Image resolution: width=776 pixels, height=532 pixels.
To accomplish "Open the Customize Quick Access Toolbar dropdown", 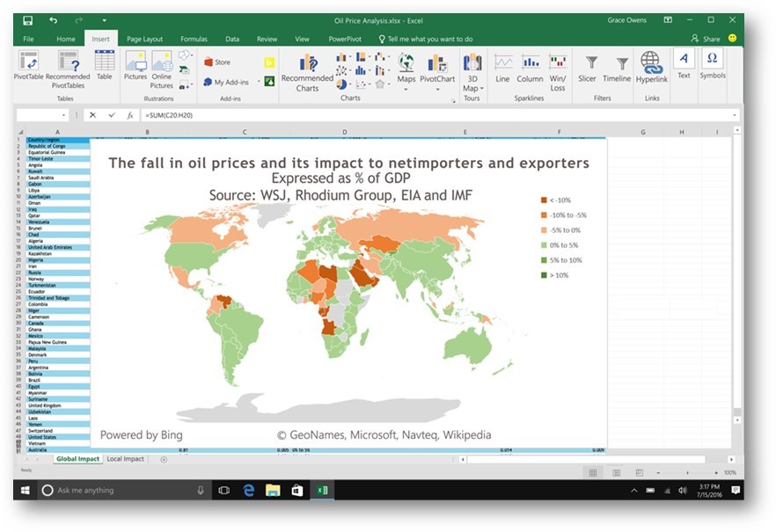I will (104, 19).
